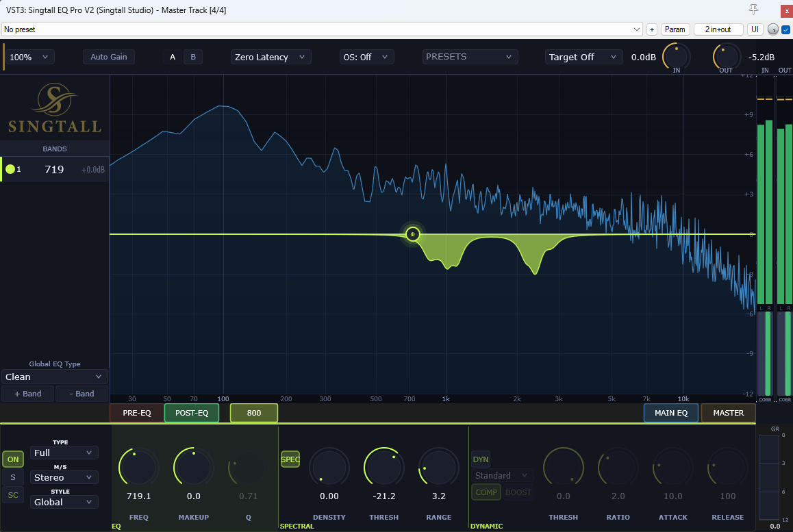Open the 100% scale dropdown

pyautogui.click(x=29, y=57)
